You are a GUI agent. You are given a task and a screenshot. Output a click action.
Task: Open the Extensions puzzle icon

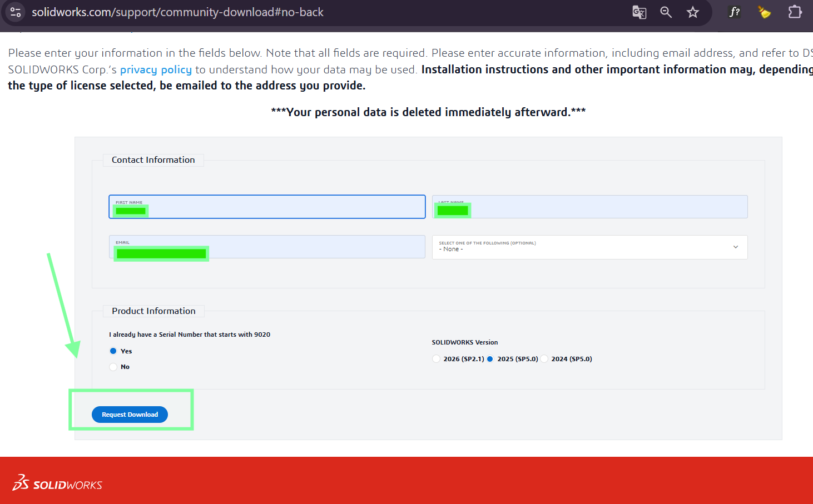tap(795, 12)
